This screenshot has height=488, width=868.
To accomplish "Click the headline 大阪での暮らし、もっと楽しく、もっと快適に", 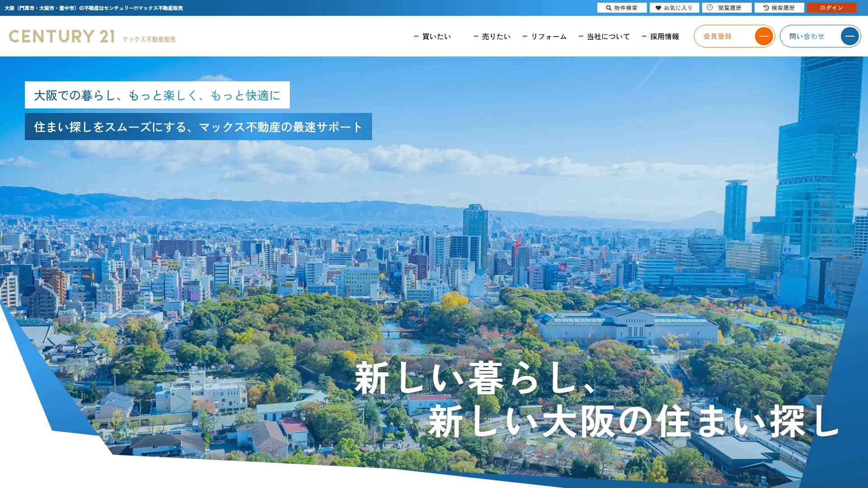I will (x=157, y=95).
